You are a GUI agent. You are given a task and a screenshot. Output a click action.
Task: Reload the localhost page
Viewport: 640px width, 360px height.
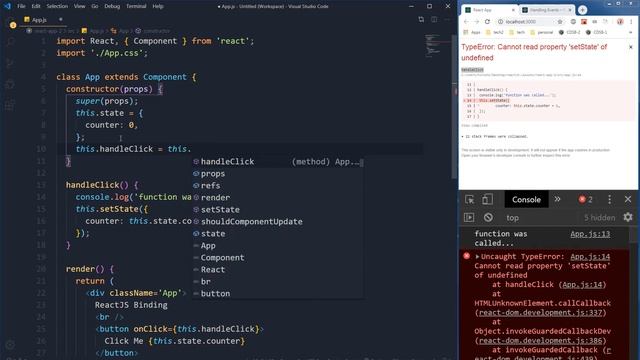487,22
